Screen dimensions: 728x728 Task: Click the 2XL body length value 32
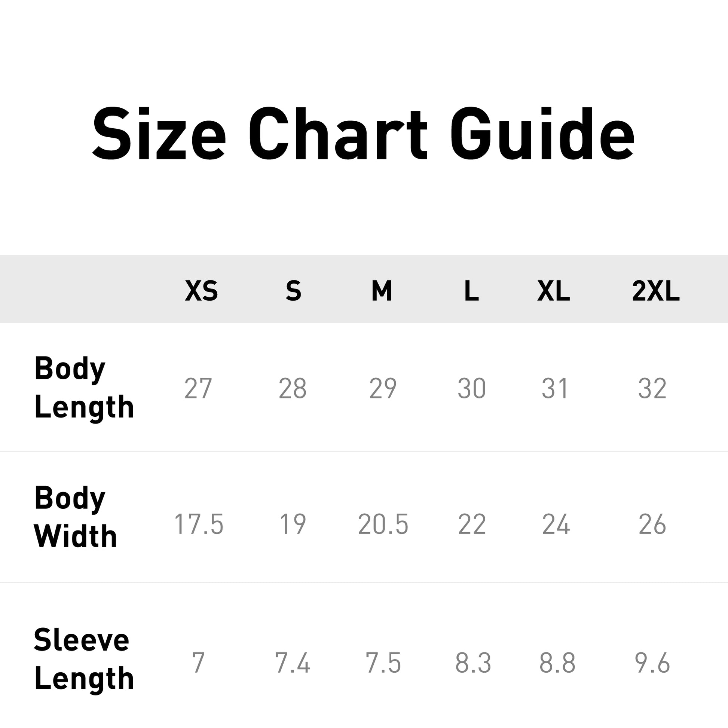652,388
